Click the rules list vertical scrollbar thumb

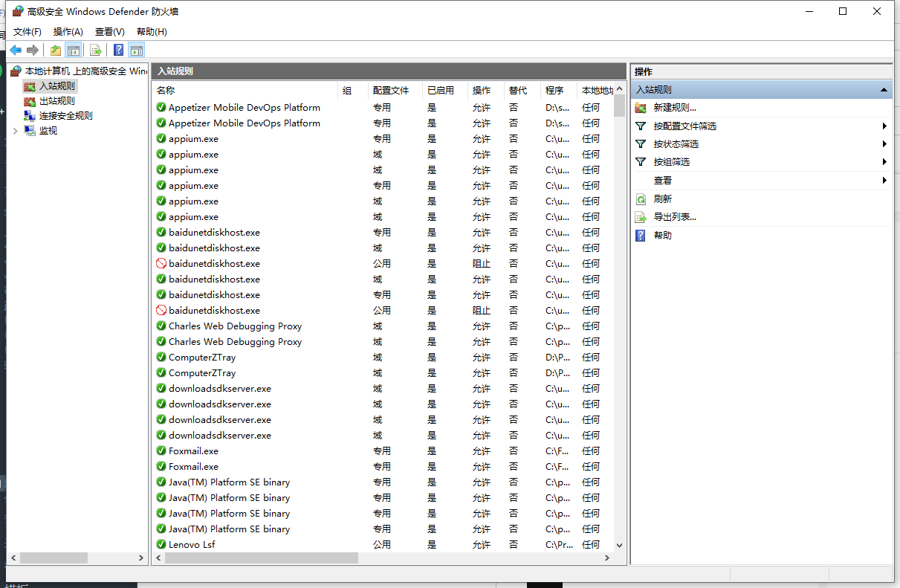[620, 106]
